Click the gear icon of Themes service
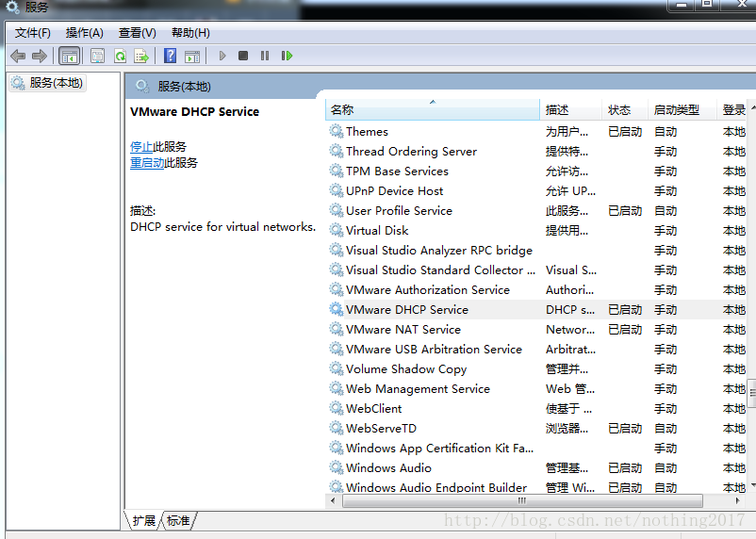 (337, 131)
